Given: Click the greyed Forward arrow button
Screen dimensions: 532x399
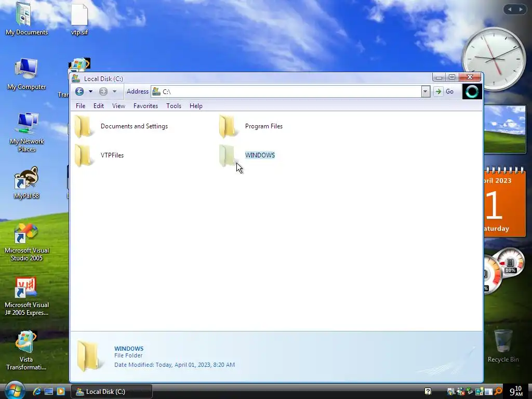Looking at the screenshot, I should point(103,91).
